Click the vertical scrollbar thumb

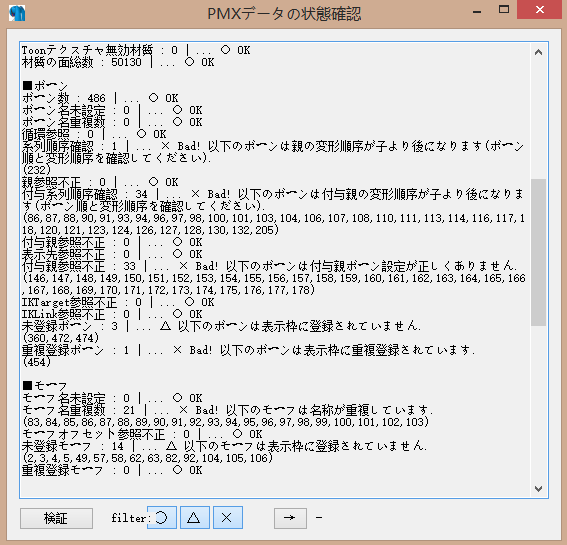pos(538,252)
